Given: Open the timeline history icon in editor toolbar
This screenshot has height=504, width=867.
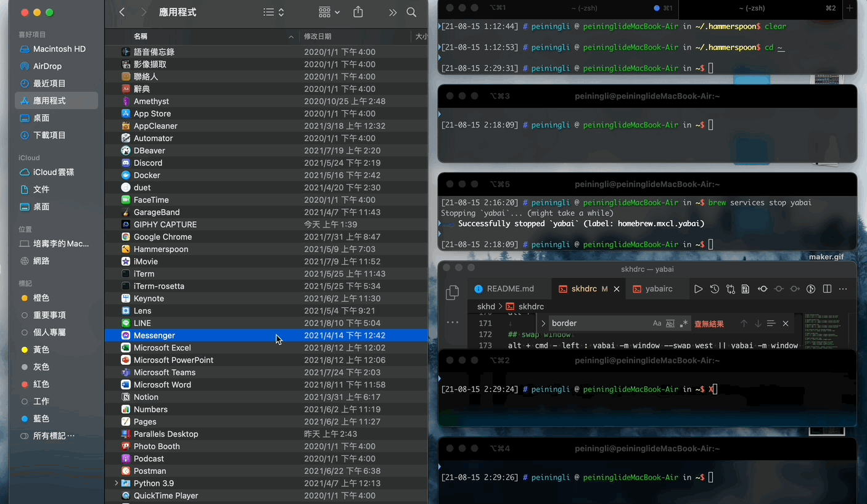Looking at the screenshot, I should 714,289.
